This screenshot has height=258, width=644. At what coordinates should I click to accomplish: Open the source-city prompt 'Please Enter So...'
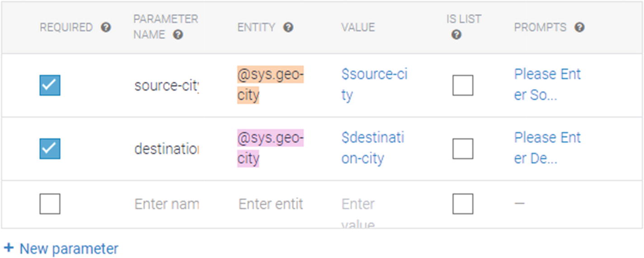click(x=547, y=84)
